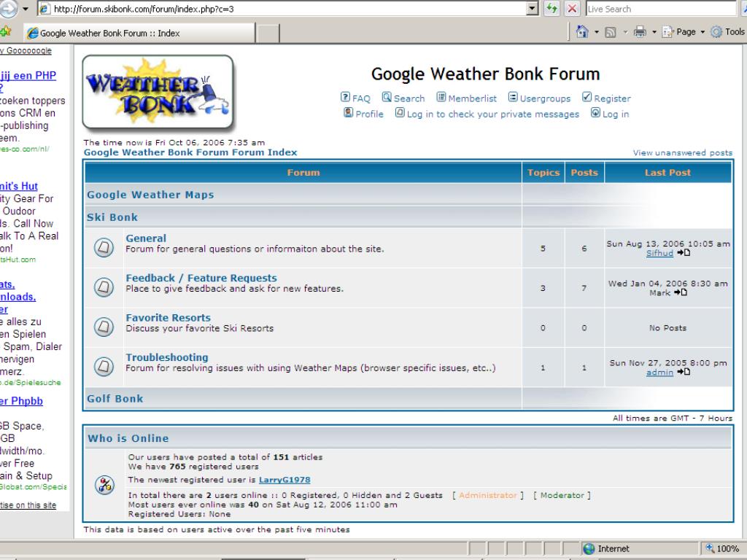
Task: Click the Search magnifier icon
Action: pyautogui.click(x=387, y=97)
